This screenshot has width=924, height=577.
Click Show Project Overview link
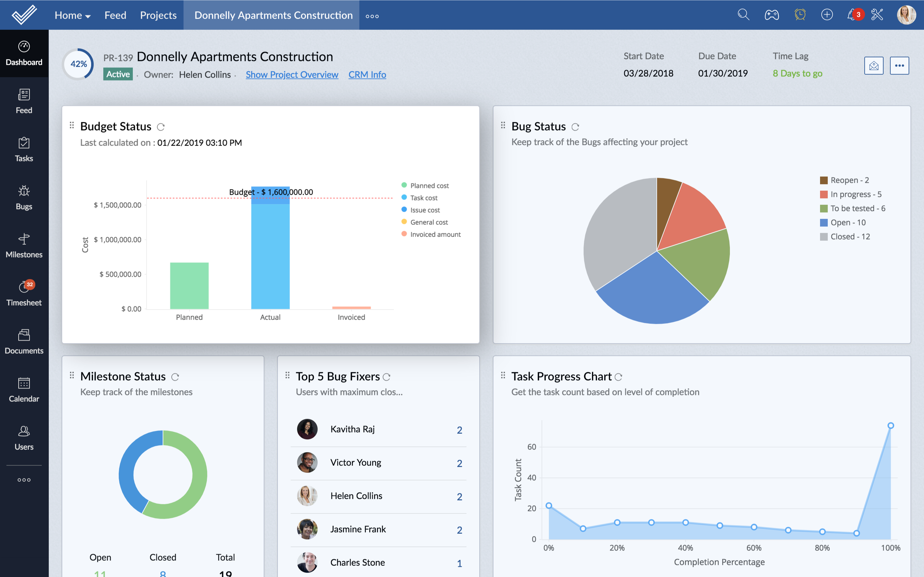pyautogui.click(x=291, y=74)
